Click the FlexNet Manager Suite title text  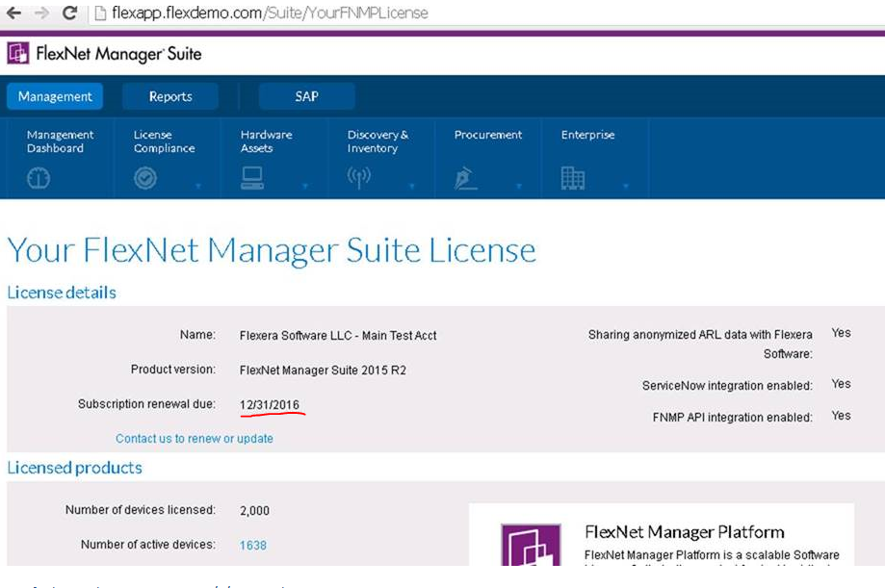(118, 54)
